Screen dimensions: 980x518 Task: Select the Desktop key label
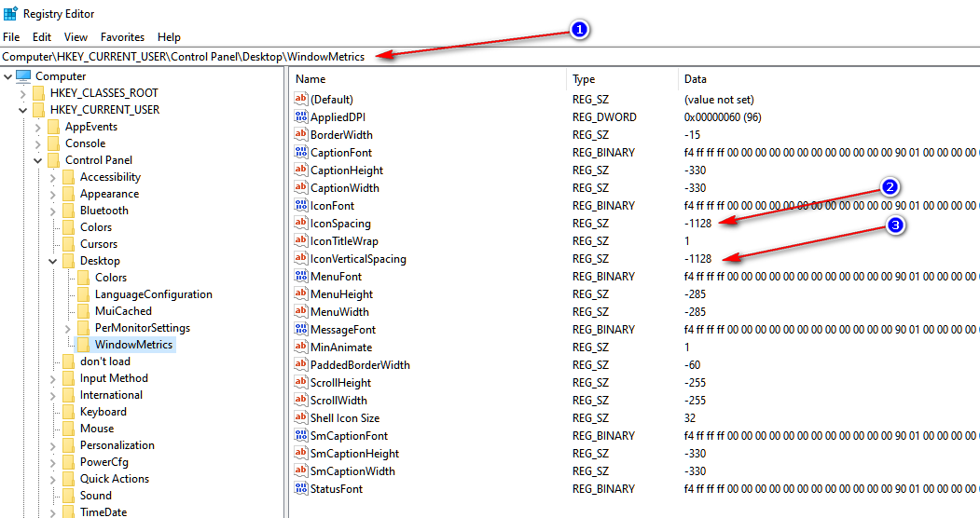tap(100, 261)
